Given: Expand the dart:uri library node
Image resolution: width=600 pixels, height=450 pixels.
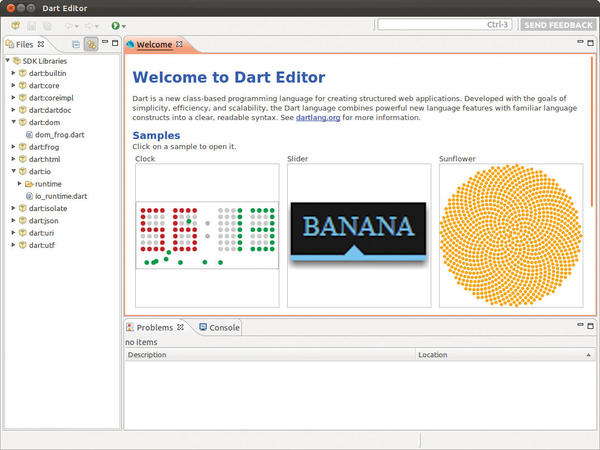Looking at the screenshot, I should tap(13, 232).
